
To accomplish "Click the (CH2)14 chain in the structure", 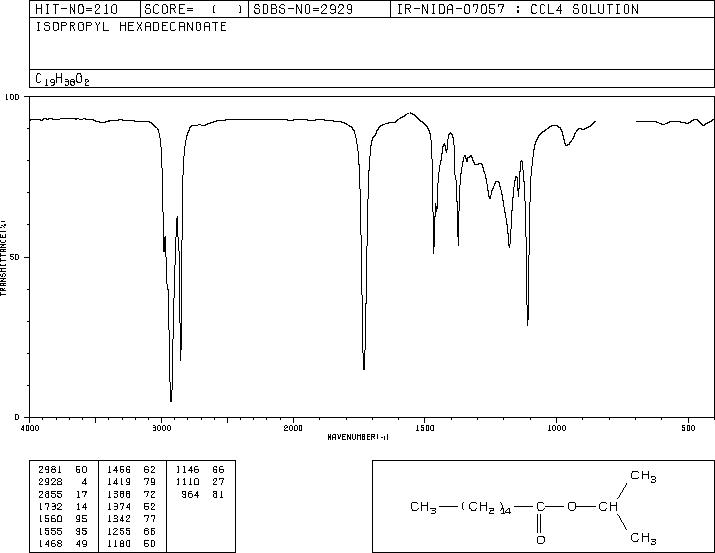I will (486, 507).
